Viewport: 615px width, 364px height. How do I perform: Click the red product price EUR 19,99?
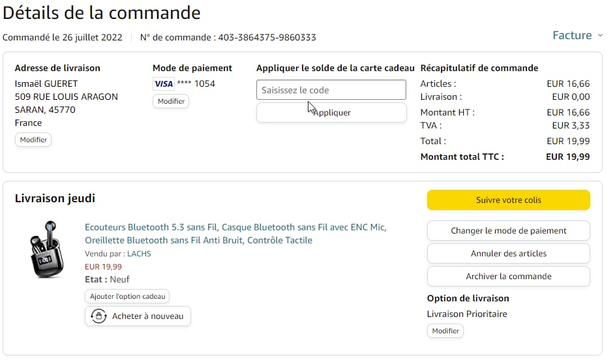103,266
